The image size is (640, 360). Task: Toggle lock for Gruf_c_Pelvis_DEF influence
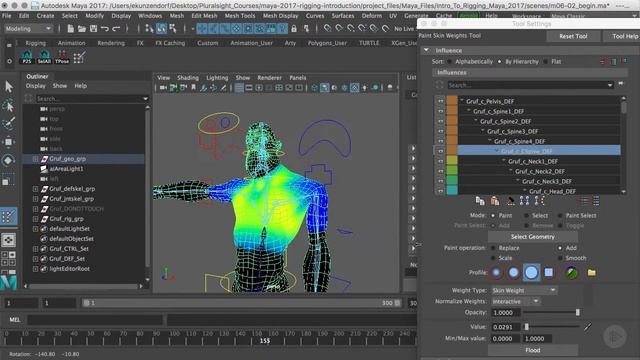click(x=440, y=101)
